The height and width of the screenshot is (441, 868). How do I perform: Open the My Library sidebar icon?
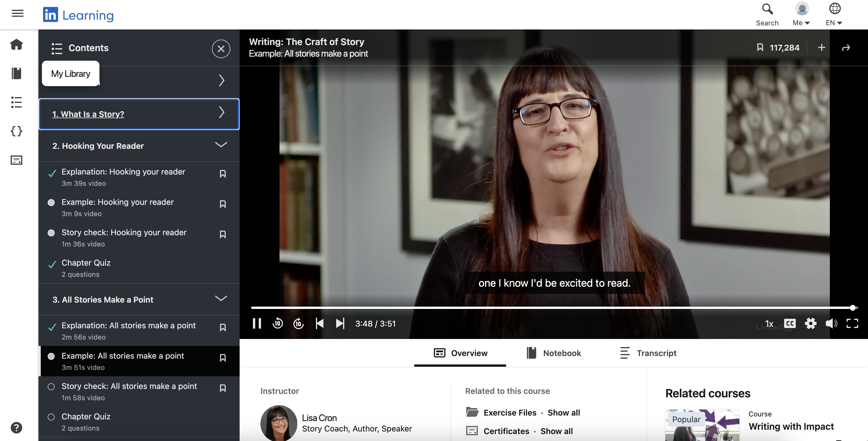tap(16, 73)
